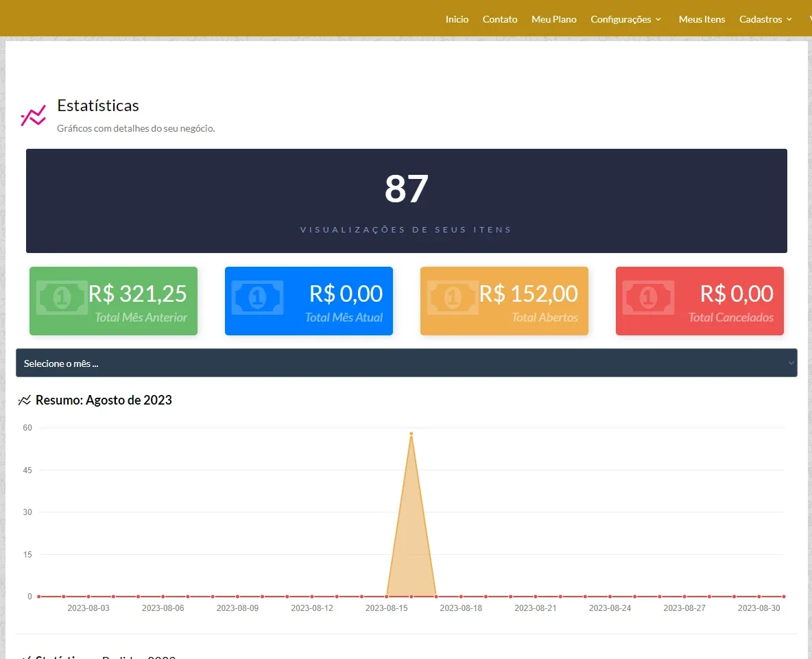Click the 87 visualizações de seus itens banner

[407, 201]
